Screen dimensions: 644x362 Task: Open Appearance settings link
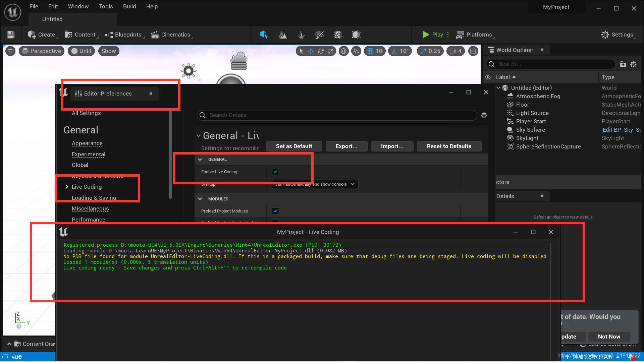(87, 143)
